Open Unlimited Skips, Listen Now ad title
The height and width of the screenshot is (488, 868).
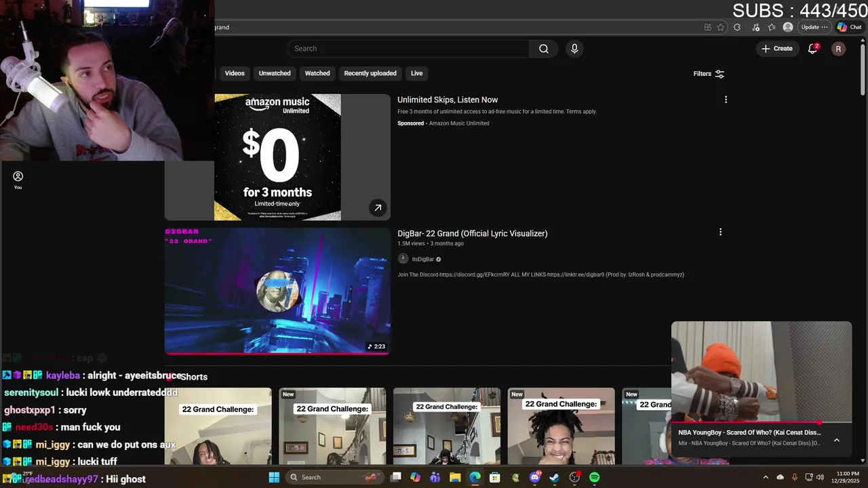pos(448,100)
